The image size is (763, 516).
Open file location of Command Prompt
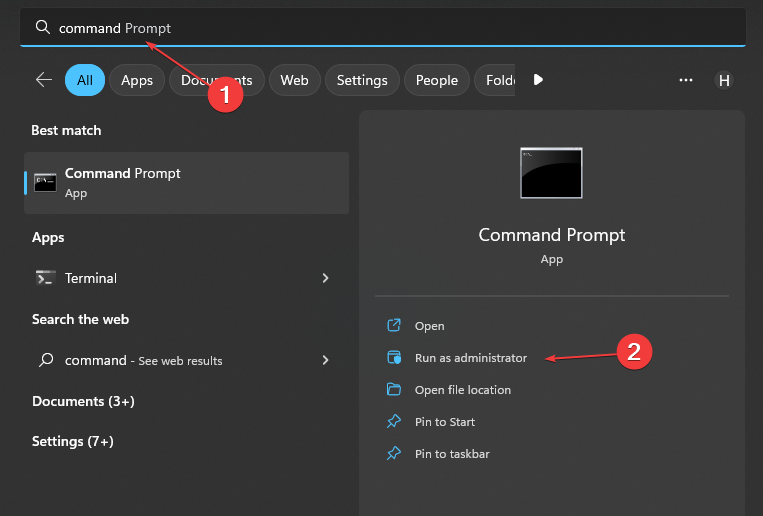point(462,390)
